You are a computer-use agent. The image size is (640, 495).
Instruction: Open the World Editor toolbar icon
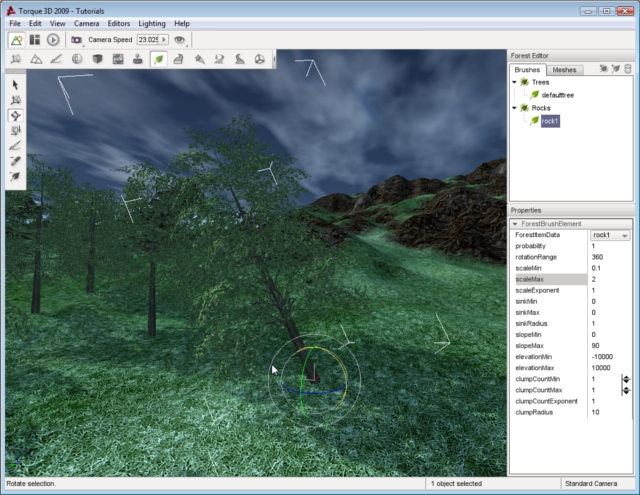point(17,40)
